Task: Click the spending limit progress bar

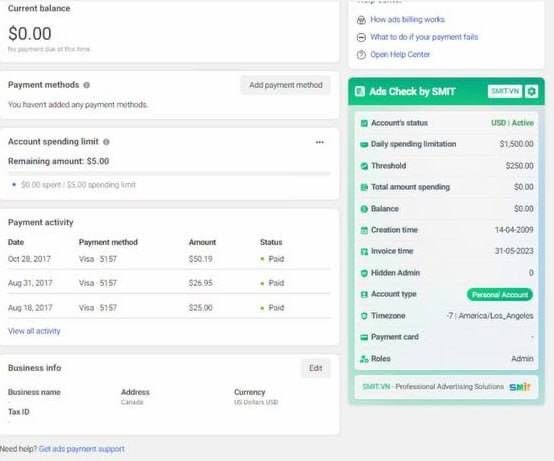Action: point(169,173)
